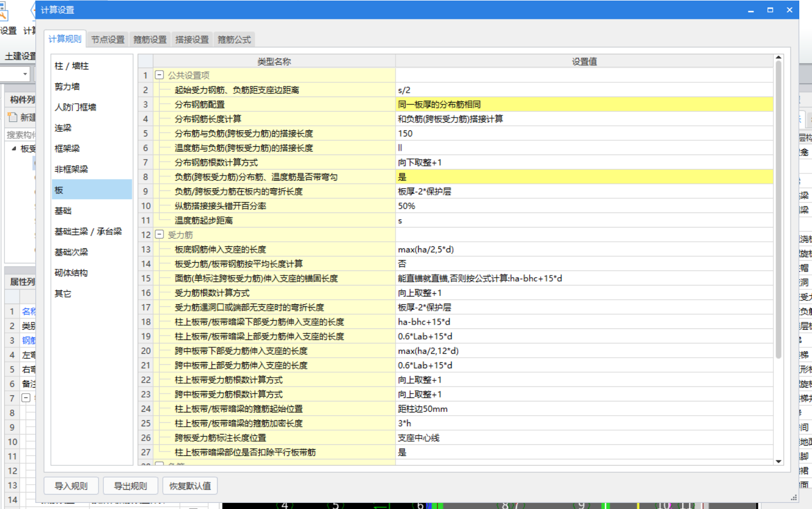Click 导出规则 button
This screenshot has width=812, height=509.
pyautogui.click(x=130, y=486)
